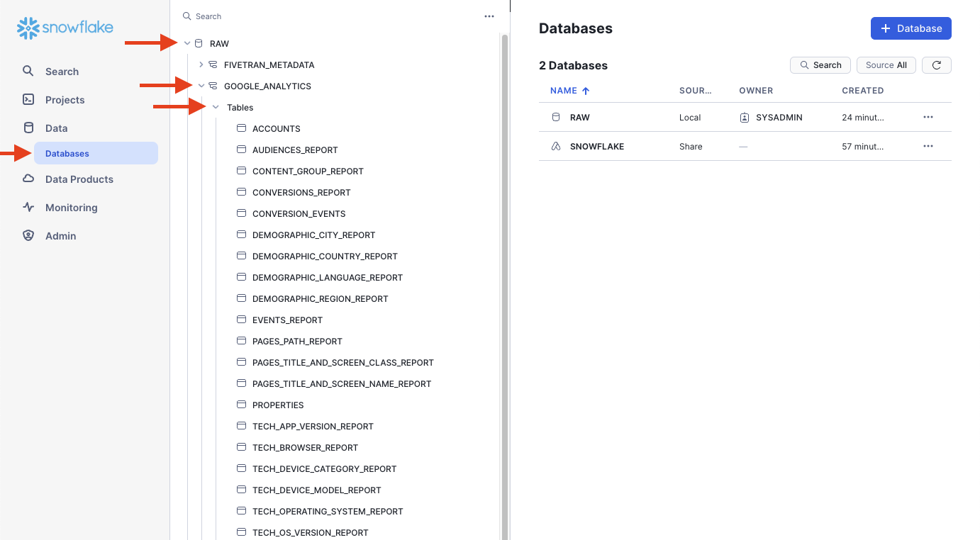Collapse the GOOGLE_ANALYTICS schema chevron
The image size is (980, 540).
pos(201,86)
